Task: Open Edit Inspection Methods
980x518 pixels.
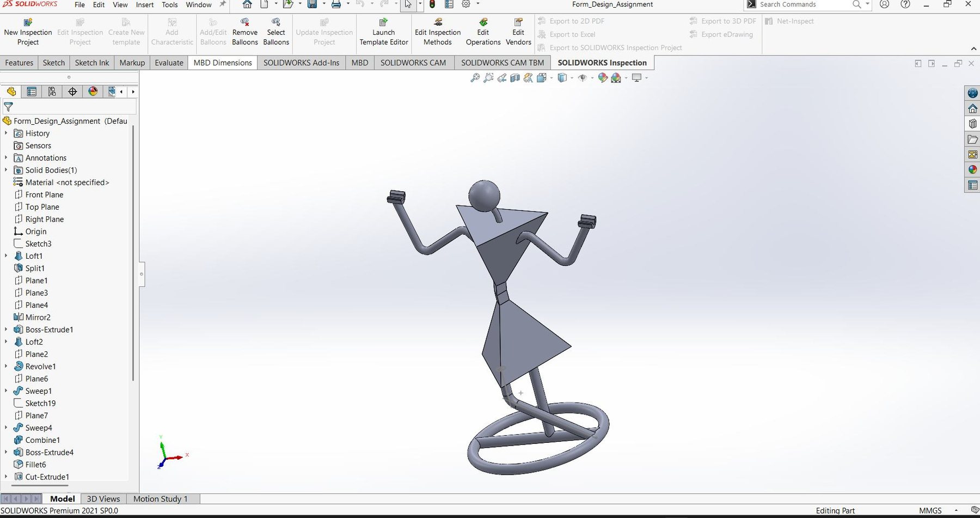Action: pyautogui.click(x=438, y=32)
